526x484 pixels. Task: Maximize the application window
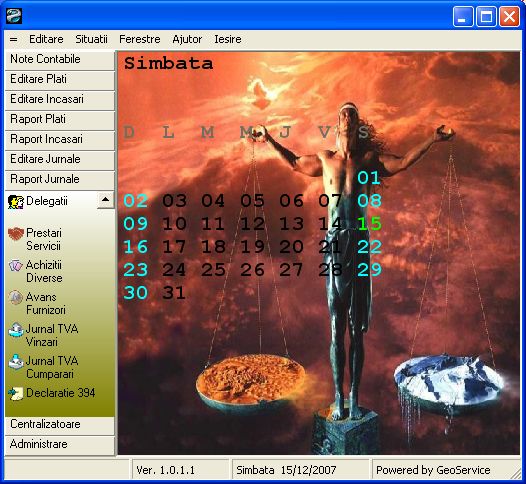point(486,16)
